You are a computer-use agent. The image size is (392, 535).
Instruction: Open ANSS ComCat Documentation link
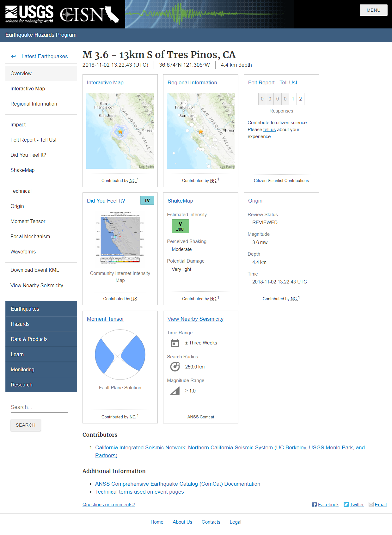[178, 484]
